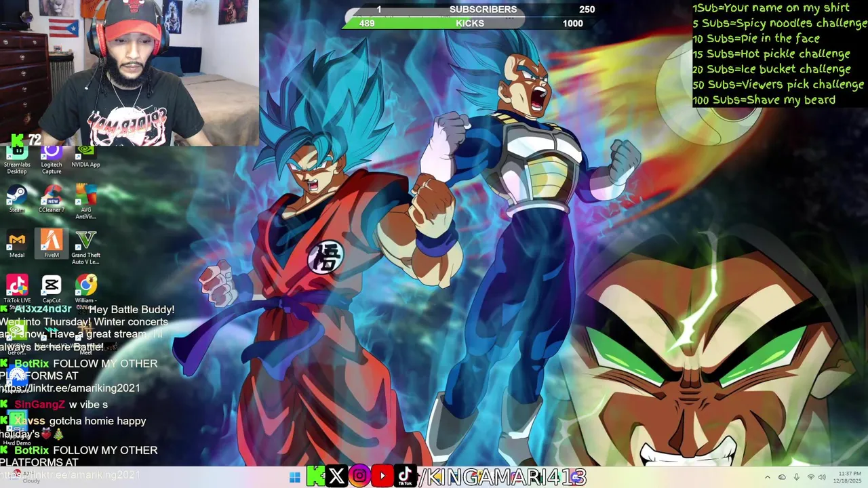
Task: Open the volume speaker tray icon
Action: point(822,477)
